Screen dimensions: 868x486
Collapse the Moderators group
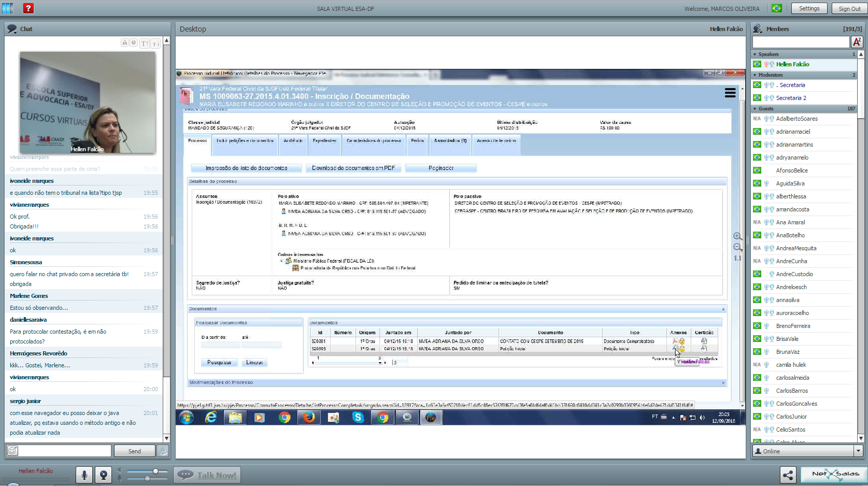[755, 75]
